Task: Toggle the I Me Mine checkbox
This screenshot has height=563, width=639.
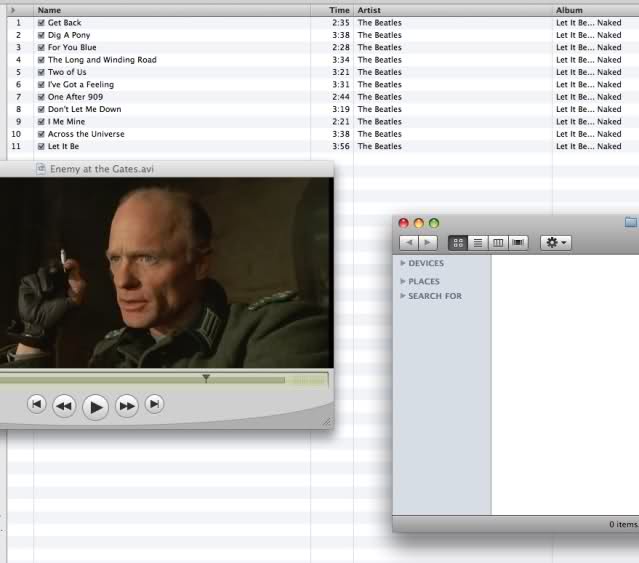Action: tap(41, 122)
